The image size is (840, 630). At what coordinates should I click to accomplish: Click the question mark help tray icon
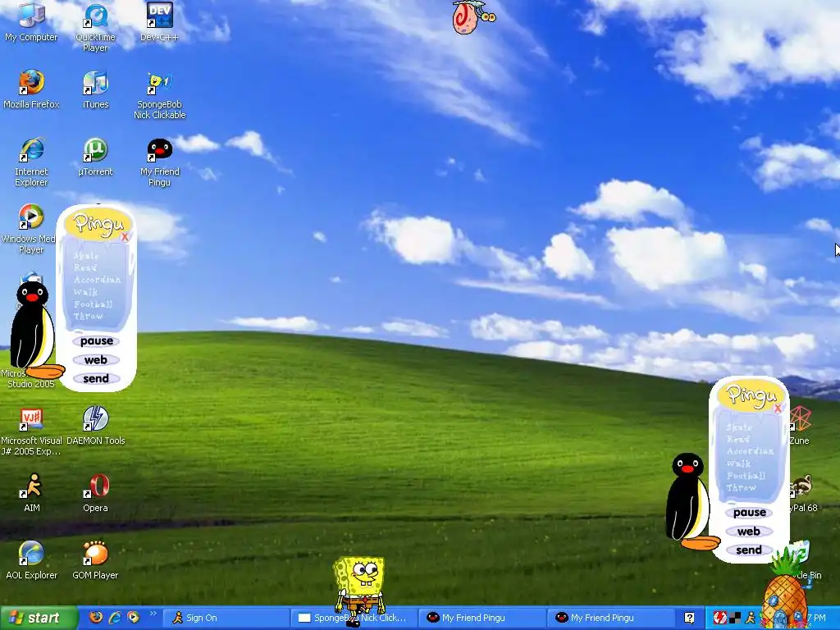(x=689, y=618)
